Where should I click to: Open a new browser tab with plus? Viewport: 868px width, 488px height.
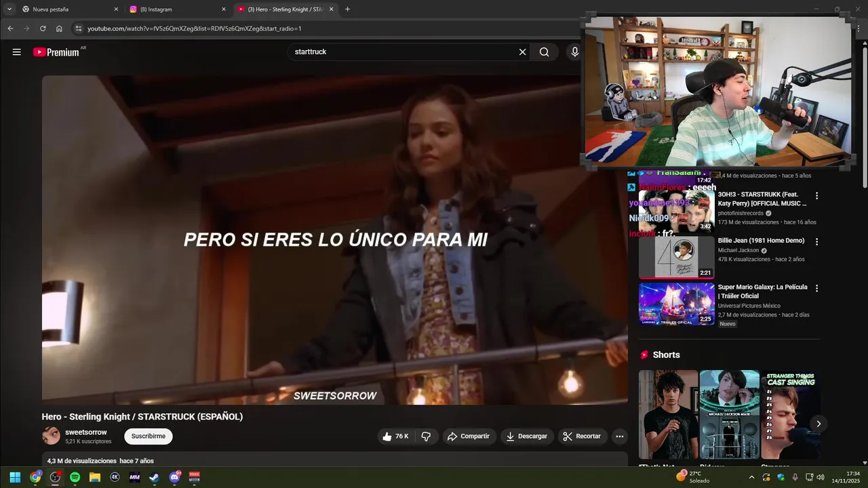347,9
